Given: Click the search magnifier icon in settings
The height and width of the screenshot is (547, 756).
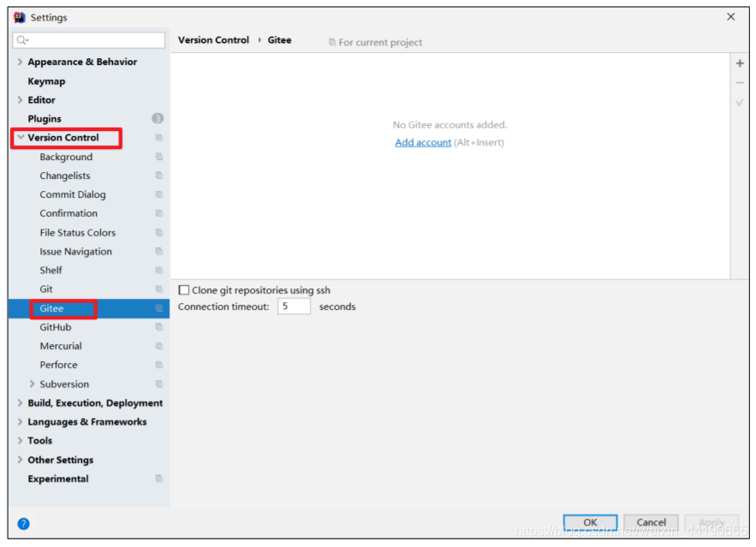Looking at the screenshot, I should click(x=22, y=40).
